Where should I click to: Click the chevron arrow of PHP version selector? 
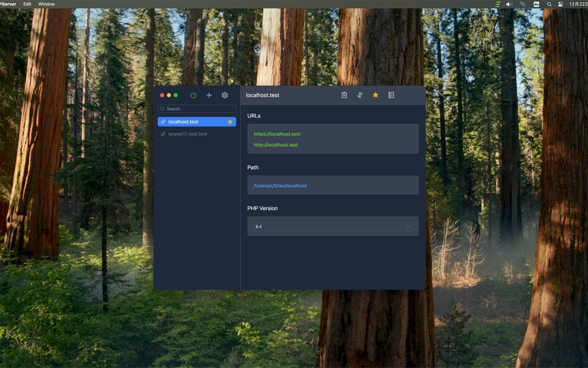pyautogui.click(x=408, y=226)
